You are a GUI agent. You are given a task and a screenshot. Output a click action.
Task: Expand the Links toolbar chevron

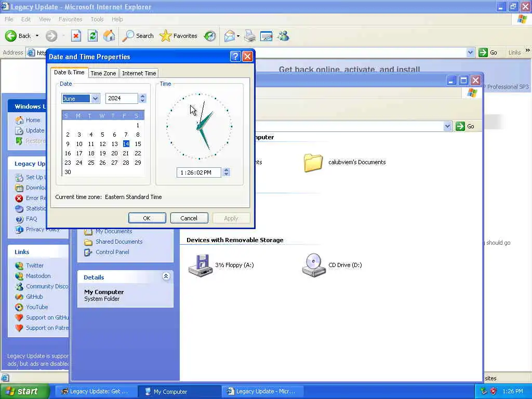coord(528,50)
